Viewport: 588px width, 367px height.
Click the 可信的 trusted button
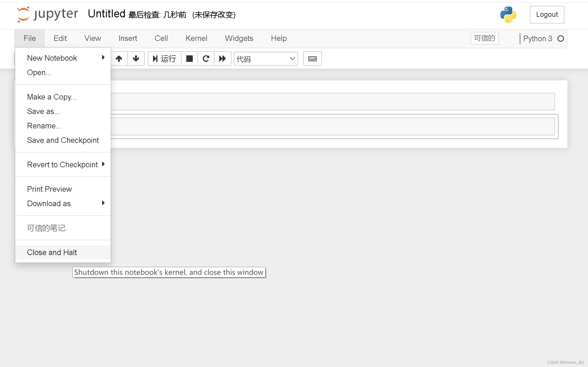484,38
